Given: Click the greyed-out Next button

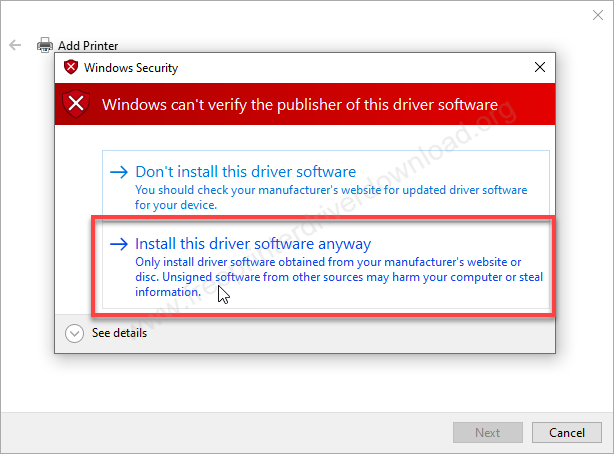Looking at the screenshot, I should (x=487, y=433).
